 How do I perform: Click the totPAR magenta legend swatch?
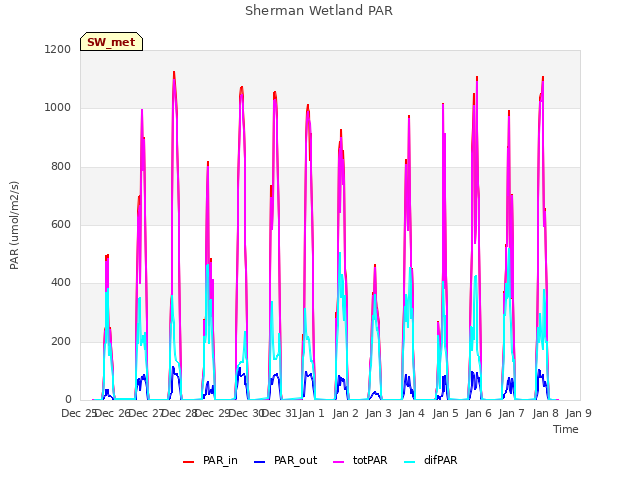(339, 461)
